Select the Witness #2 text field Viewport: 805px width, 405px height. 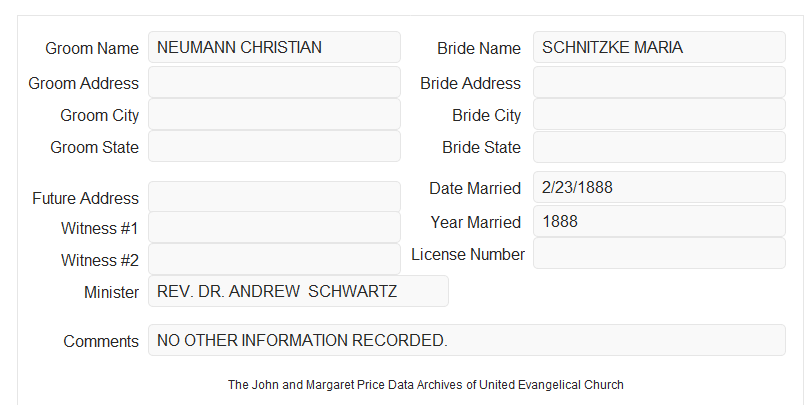point(274,259)
